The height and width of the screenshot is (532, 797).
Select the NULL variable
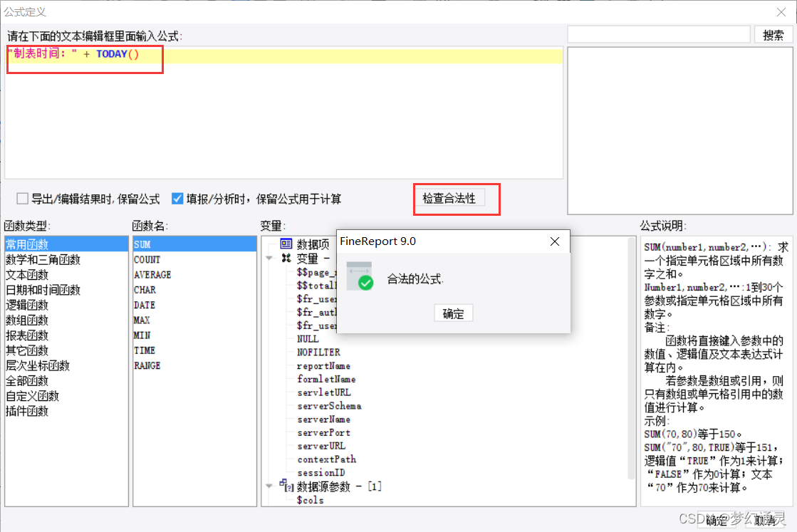[x=308, y=339]
